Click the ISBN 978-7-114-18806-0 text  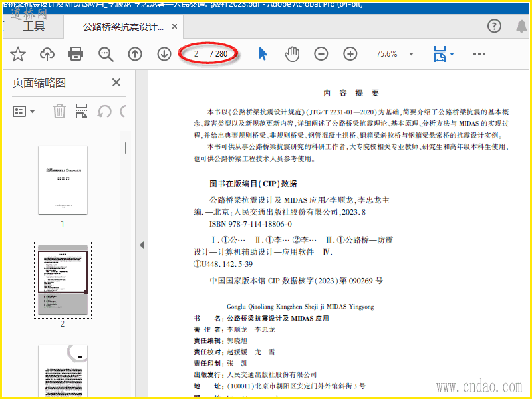click(x=251, y=224)
